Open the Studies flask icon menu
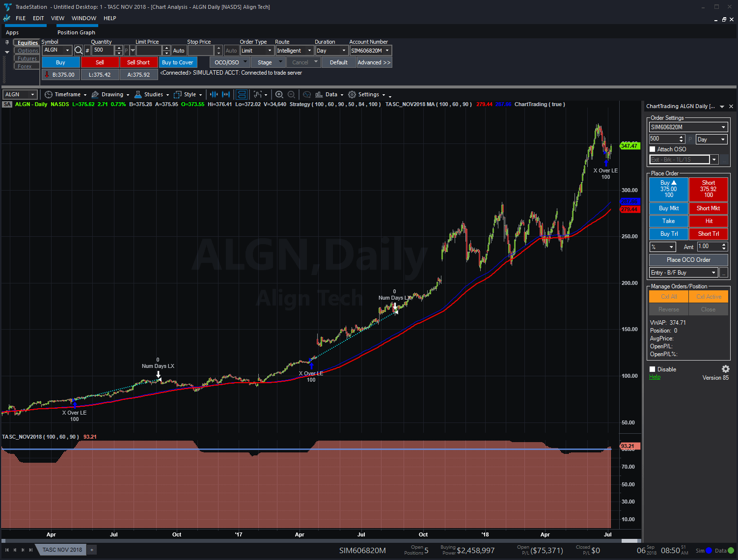Image resolution: width=738 pixels, height=560 pixels. pyautogui.click(x=138, y=94)
